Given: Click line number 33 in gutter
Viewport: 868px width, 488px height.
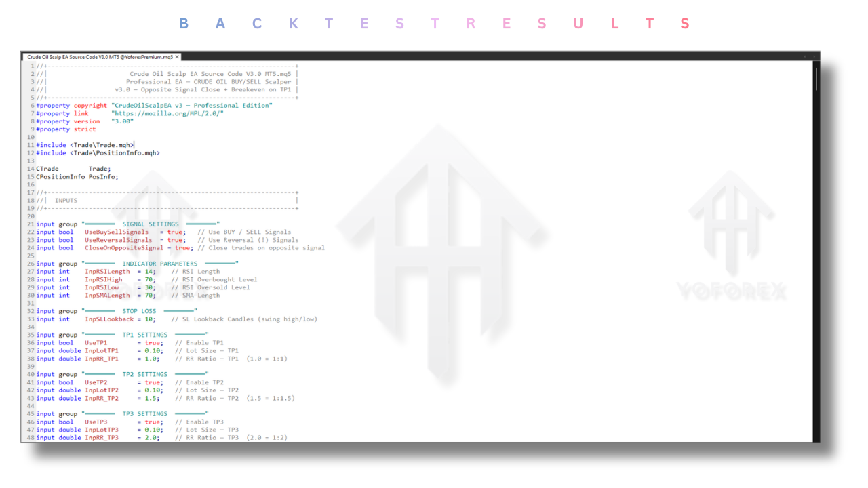Looking at the screenshot, I should [31, 319].
